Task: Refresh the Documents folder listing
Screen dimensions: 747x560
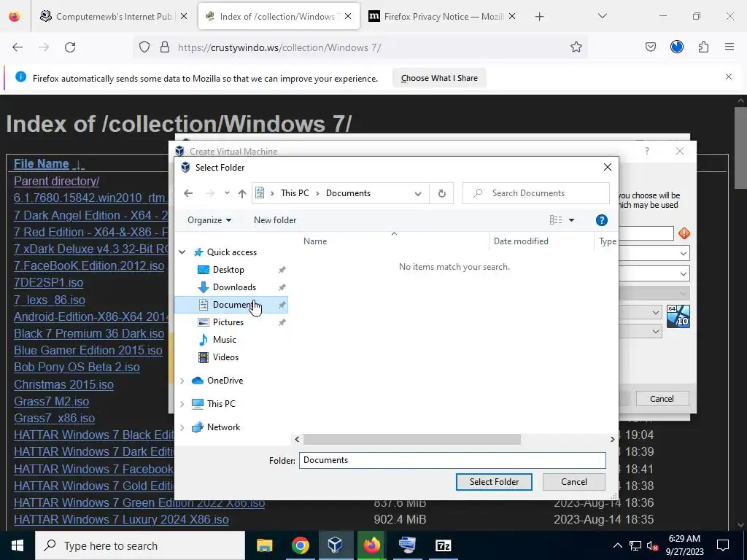Action: 441,193
